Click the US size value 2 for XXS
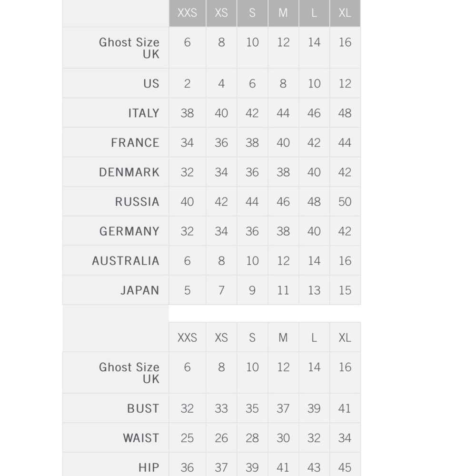This screenshot has width=476, height=476. (187, 84)
